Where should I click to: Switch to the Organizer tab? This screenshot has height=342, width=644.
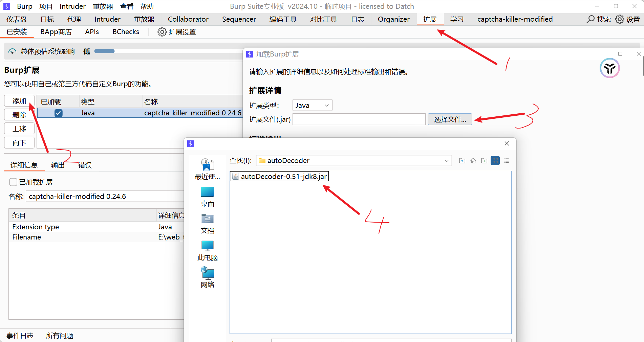[x=393, y=19]
